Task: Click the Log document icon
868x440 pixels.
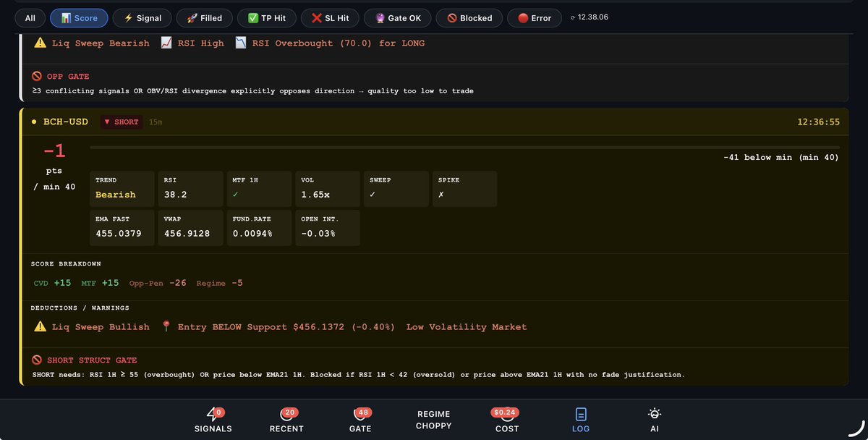Action: point(581,415)
